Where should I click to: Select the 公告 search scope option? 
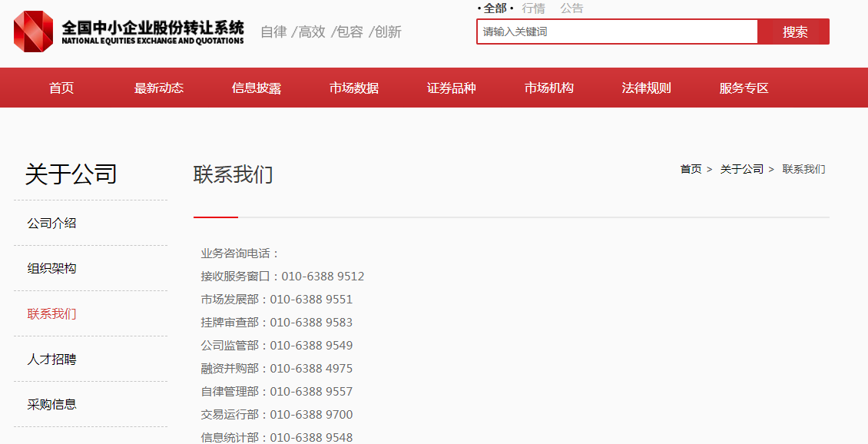(x=571, y=8)
